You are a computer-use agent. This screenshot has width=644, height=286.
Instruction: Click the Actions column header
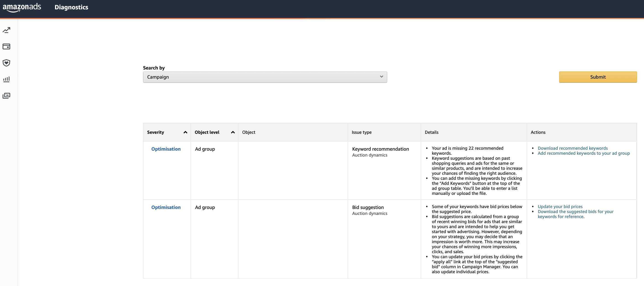[538, 132]
